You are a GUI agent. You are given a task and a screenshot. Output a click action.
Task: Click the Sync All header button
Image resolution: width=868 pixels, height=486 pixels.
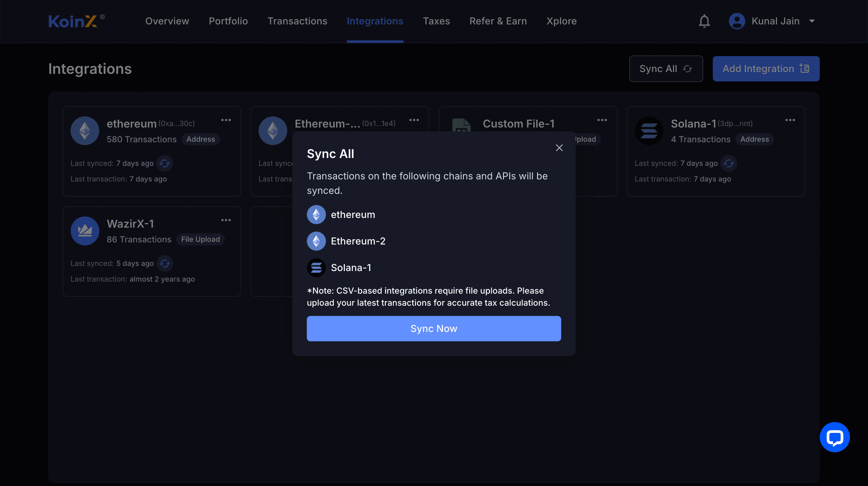(665, 69)
